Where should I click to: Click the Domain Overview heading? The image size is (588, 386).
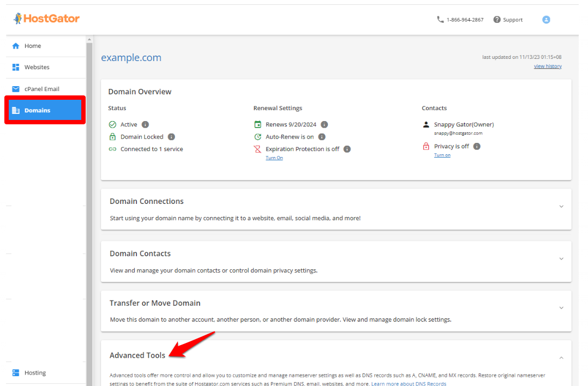[x=140, y=92]
